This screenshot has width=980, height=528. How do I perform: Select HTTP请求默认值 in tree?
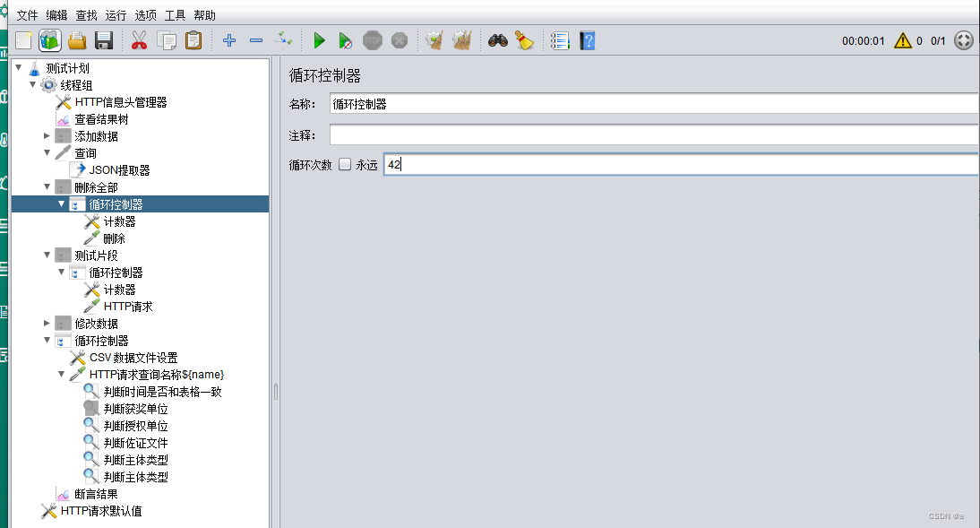[100, 511]
